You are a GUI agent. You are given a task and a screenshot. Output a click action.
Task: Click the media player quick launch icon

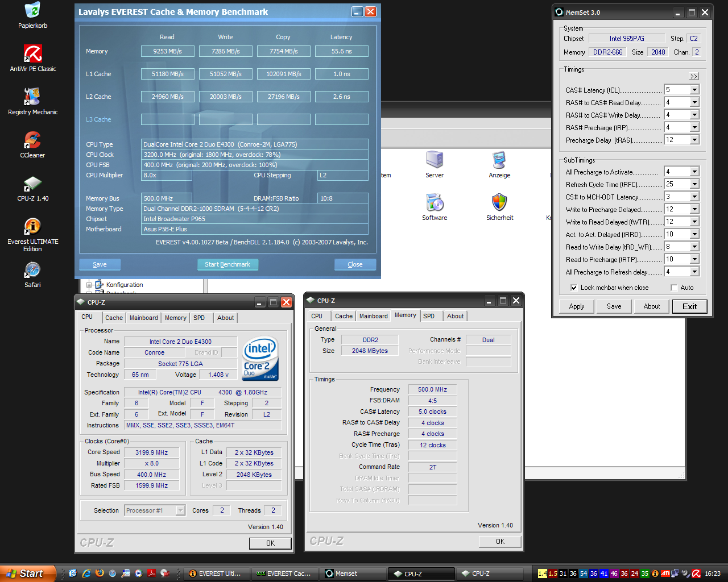pos(139,573)
